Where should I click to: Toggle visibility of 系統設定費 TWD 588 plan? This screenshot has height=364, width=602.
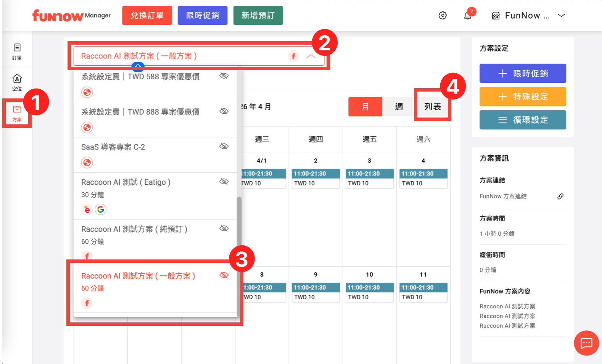pos(224,76)
